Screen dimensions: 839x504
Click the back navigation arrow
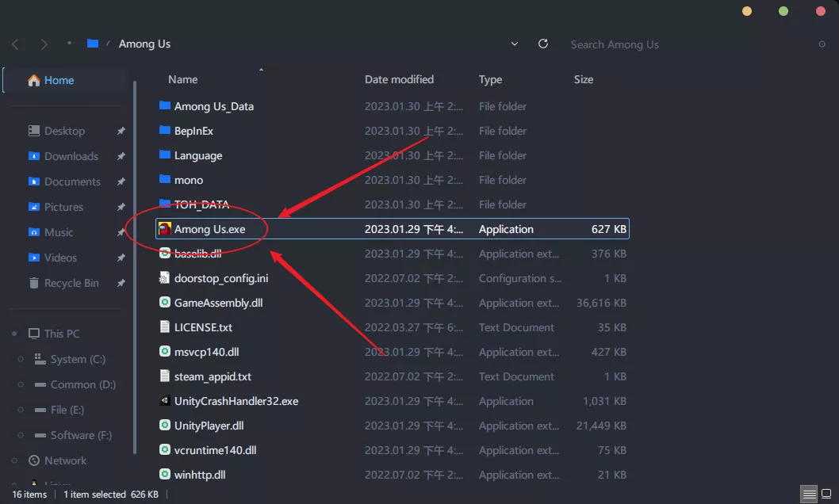(x=16, y=44)
